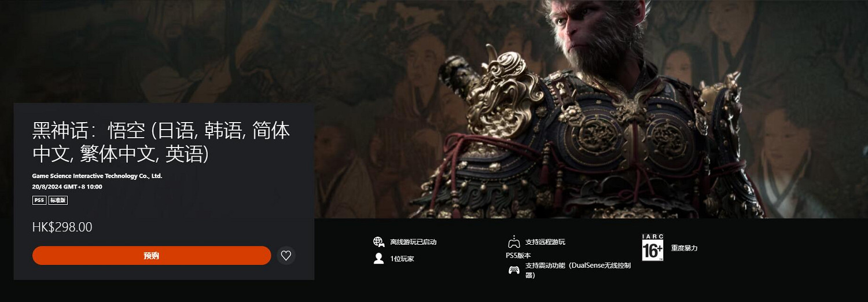Click the 支持远程游玩 label
This screenshot has width=868, height=302.
pyautogui.click(x=545, y=242)
